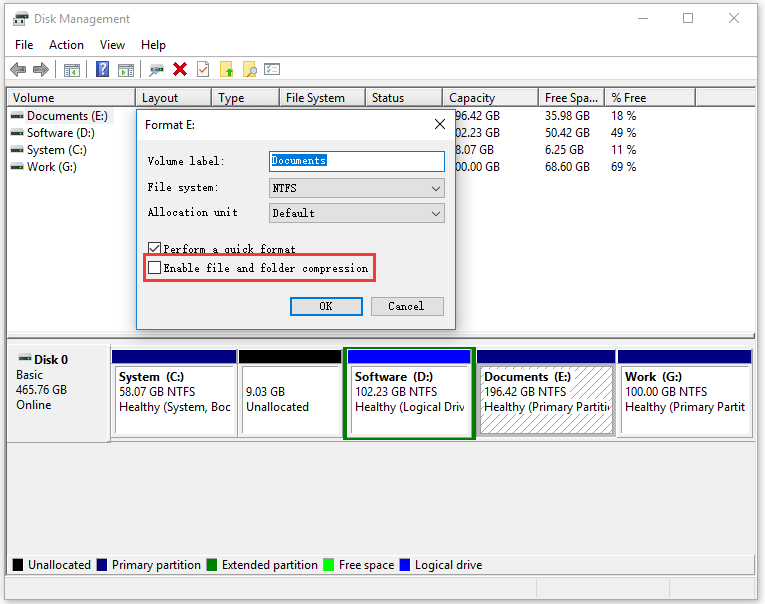Toggle Show/Hide Console Tree toolbar icon
765x604 pixels.
pyautogui.click(x=72, y=70)
